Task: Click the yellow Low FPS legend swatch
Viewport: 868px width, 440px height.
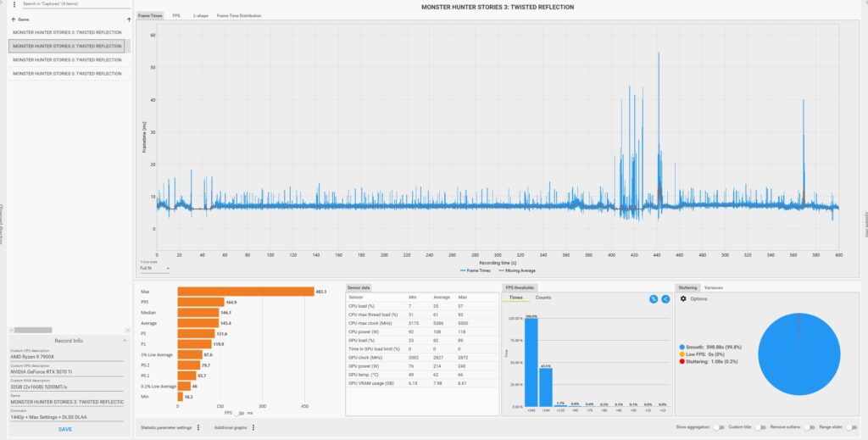Action: coord(682,354)
